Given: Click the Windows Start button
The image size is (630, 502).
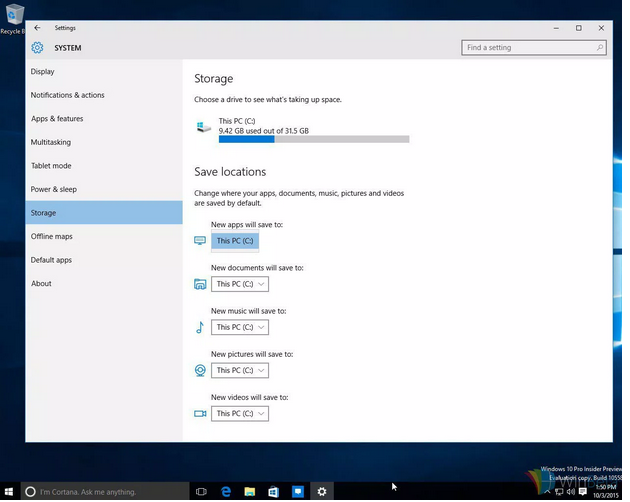Looking at the screenshot, I should tap(10, 491).
